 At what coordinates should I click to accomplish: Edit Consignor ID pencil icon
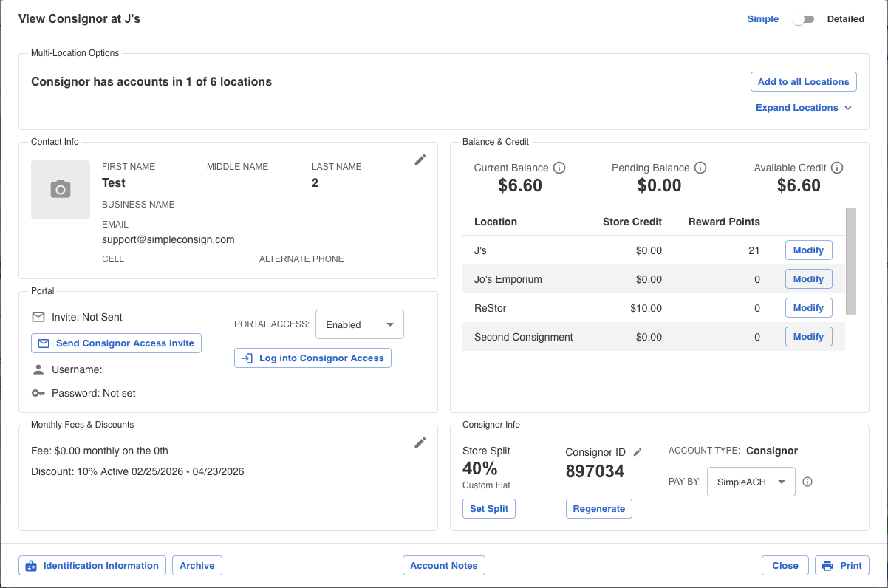coord(638,452)
